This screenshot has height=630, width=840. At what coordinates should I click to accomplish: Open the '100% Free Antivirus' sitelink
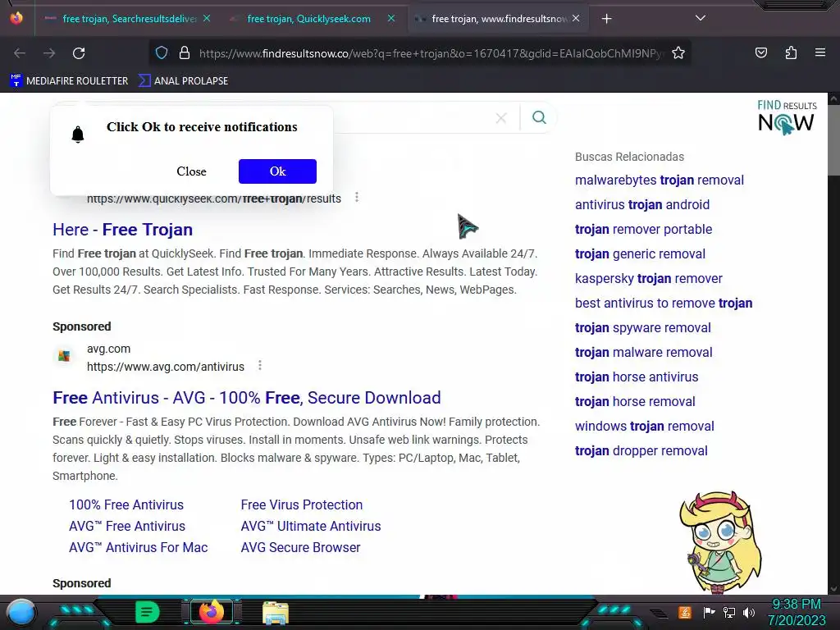[x=126, y=504]
